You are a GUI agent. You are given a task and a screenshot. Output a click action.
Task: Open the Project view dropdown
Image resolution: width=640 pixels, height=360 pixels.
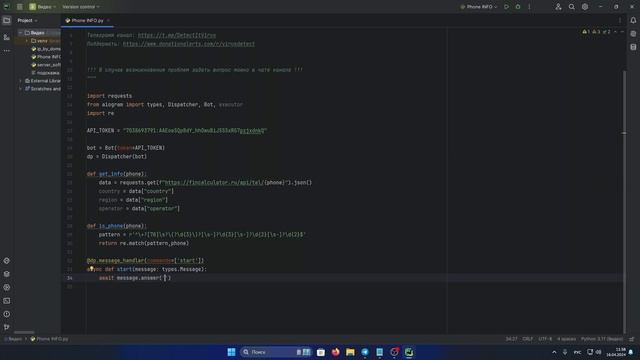pyautogui.click(x=27, y=20)
